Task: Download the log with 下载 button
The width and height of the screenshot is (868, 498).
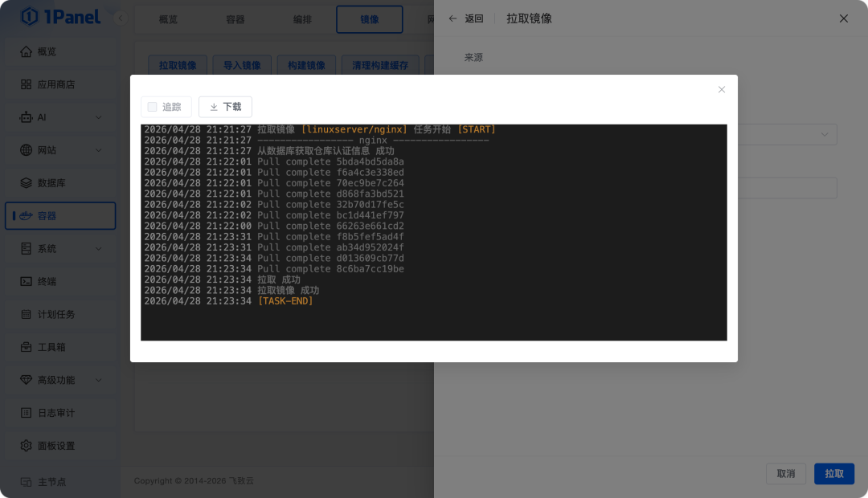Action: pos(225,107)
